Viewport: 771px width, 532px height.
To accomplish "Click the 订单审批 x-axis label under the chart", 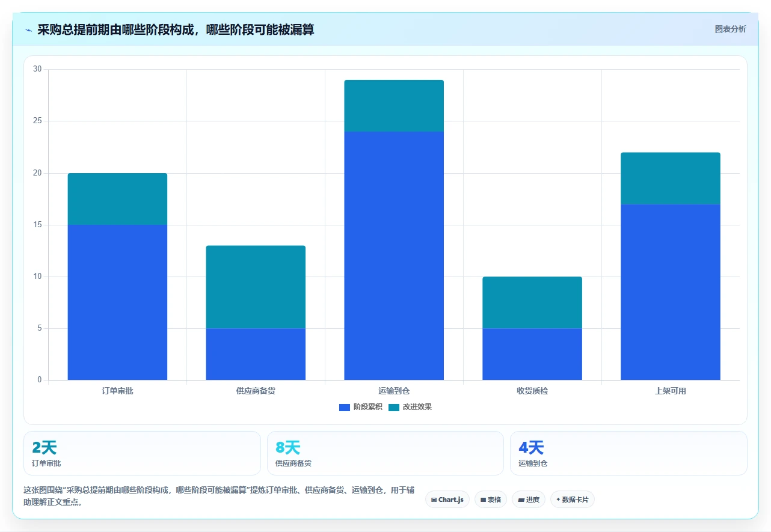I will (117, 391).
